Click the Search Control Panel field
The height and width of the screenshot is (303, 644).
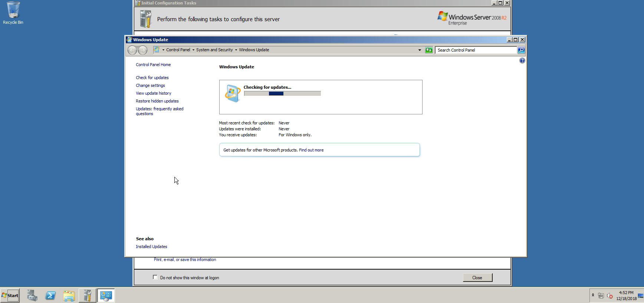pyautogui.click(x=476, y=50)
